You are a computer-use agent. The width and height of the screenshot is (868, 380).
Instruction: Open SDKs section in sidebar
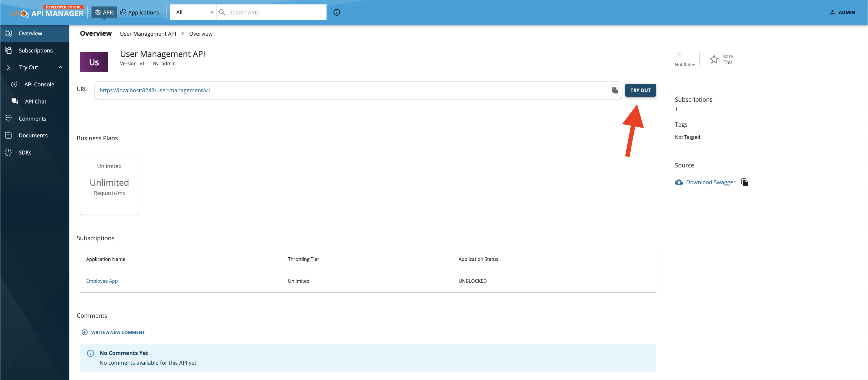coord(25,152)
